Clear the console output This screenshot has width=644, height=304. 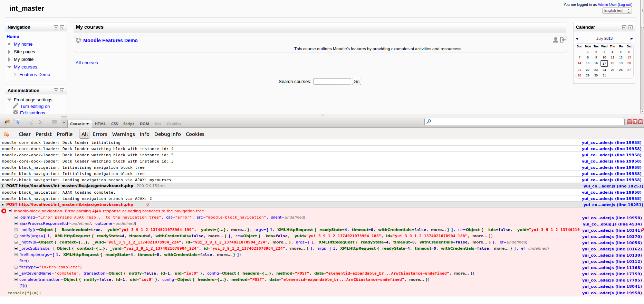coord(25,134)
